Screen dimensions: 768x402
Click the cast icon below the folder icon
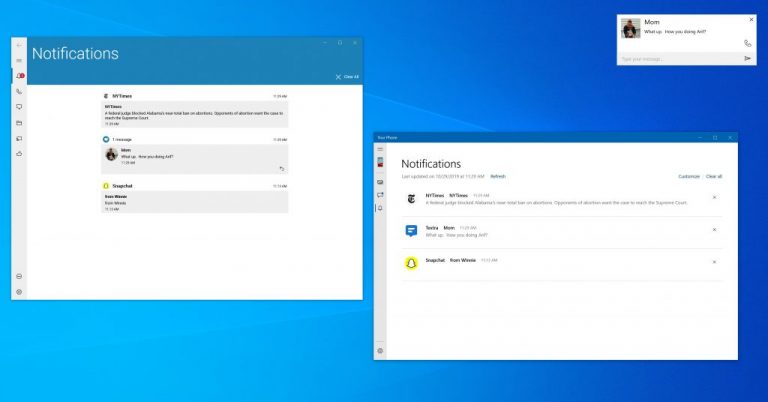click(x=19, y=139)
